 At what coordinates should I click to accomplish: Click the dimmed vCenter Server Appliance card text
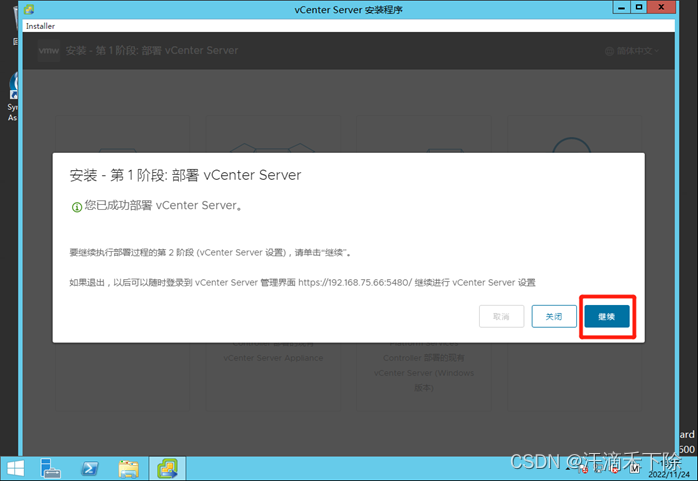click(x=273, y=358)
